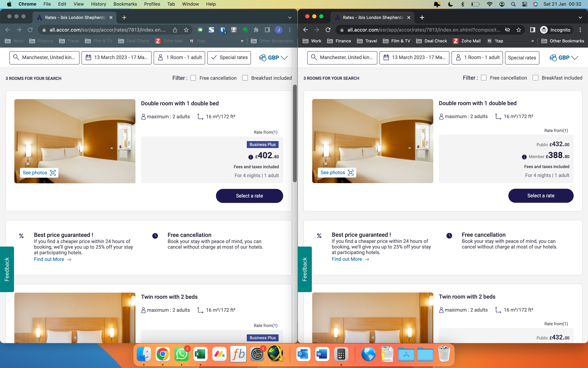Open the 1 Room - 1 adult selector, left window
This screenshot has height=368, width=588.
tap(179, 57)
